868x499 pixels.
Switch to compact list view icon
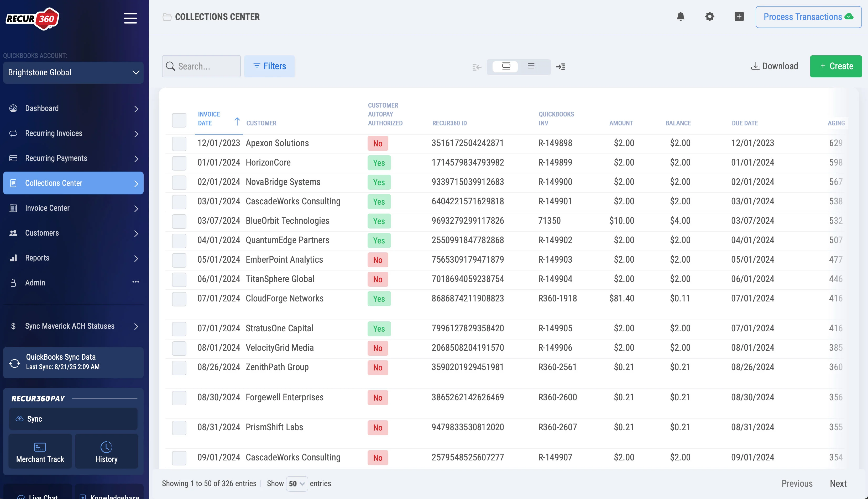click(x=531, y=66)
